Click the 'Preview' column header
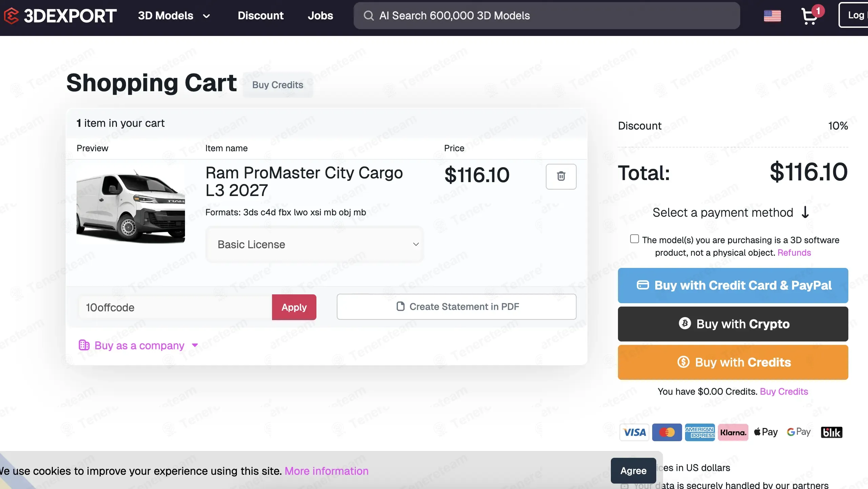The width and height of the screenshot is (868, 489). pos(92,148)
